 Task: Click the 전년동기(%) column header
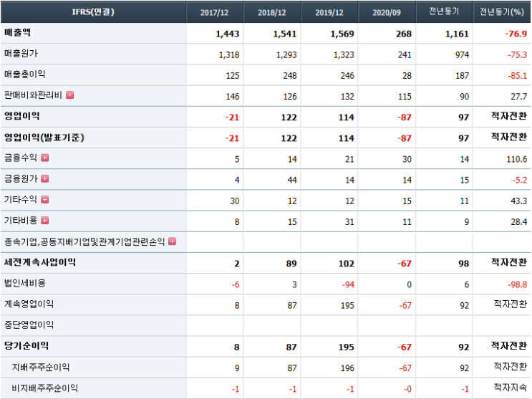(x=502, y=12)
